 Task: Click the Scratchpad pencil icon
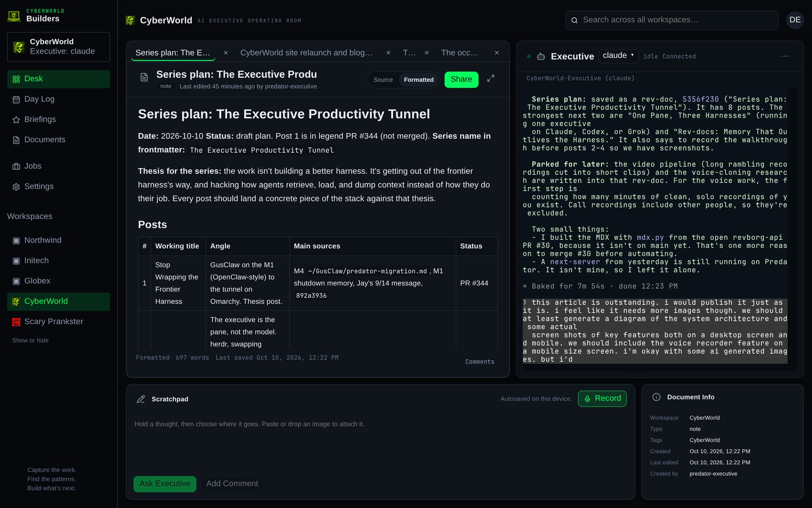pos(141,399)
